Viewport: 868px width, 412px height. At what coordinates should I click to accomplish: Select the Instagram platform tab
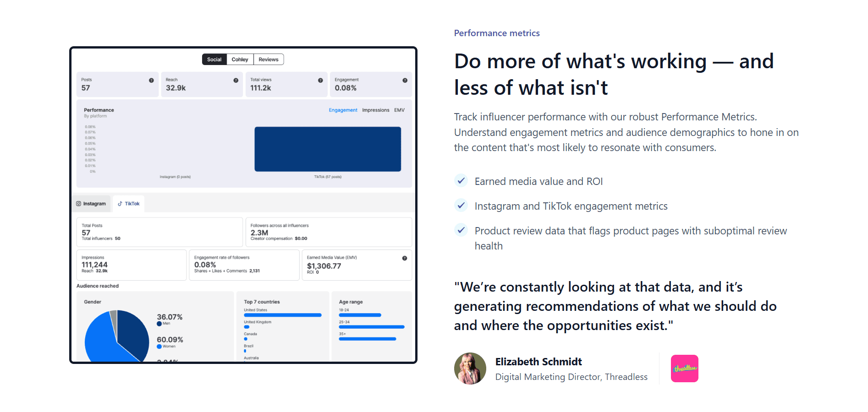pyautogui.click(x=91, y=204)
